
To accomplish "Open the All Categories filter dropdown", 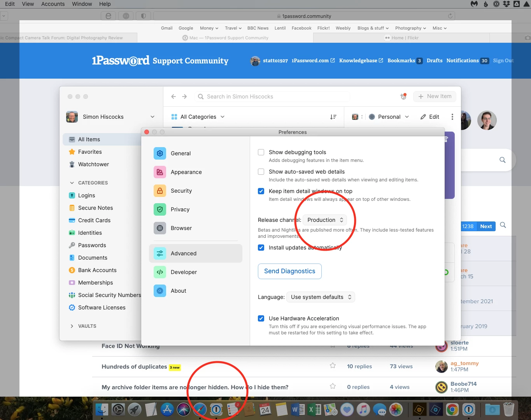I will tap(198, 117).
